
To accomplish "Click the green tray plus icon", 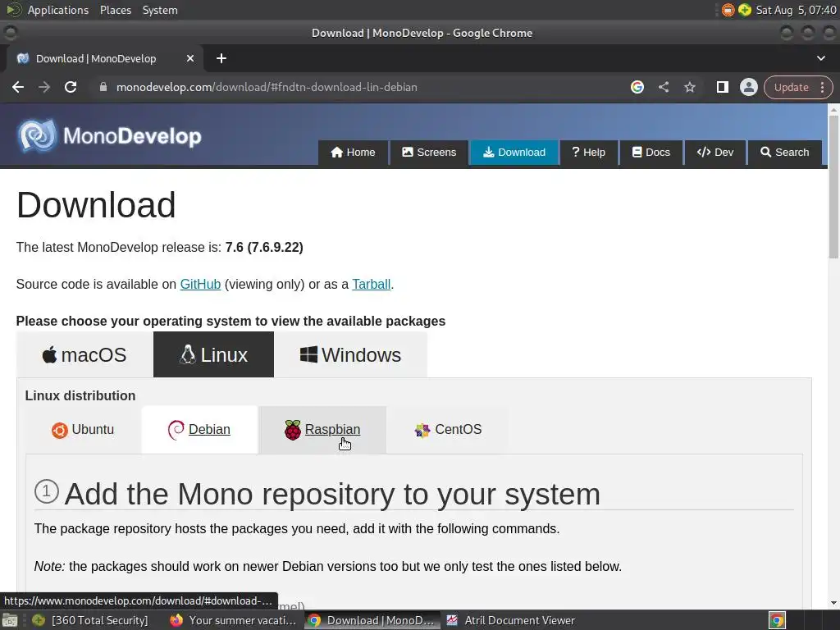I will (745, 10).
